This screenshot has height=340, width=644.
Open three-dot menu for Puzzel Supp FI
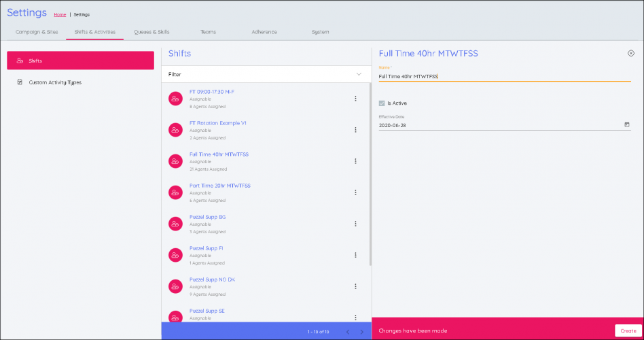pos(355,255)
